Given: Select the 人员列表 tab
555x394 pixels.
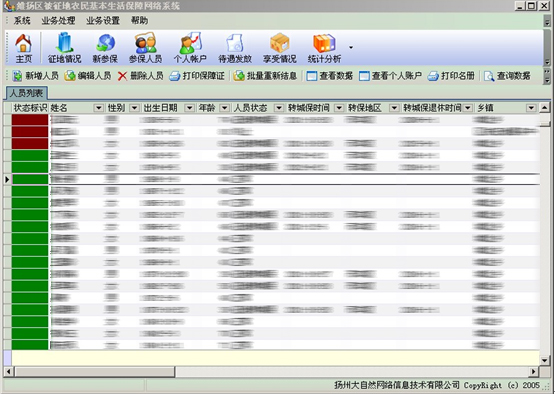Looking at the screenshot, I should 27,93.
